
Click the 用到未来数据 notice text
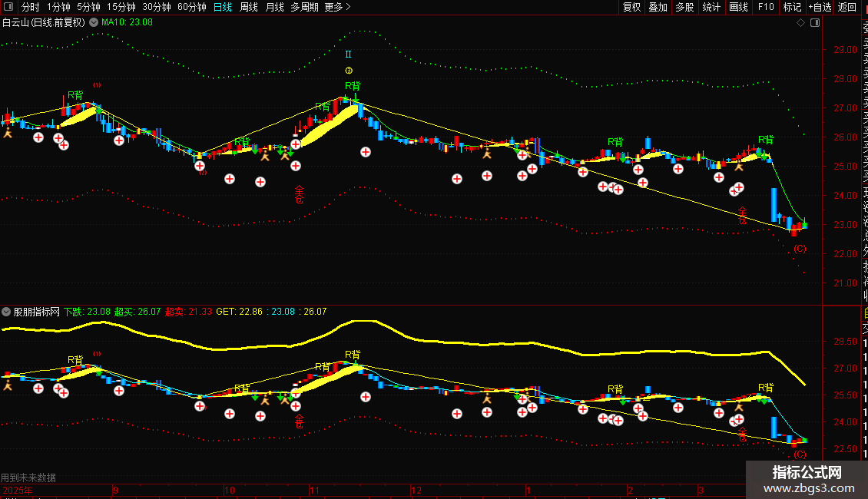[x=28, y=478]
